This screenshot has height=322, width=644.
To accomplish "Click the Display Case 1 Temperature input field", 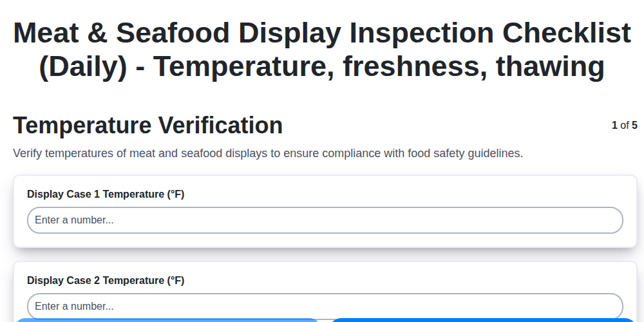I will [x=325, y=220].
